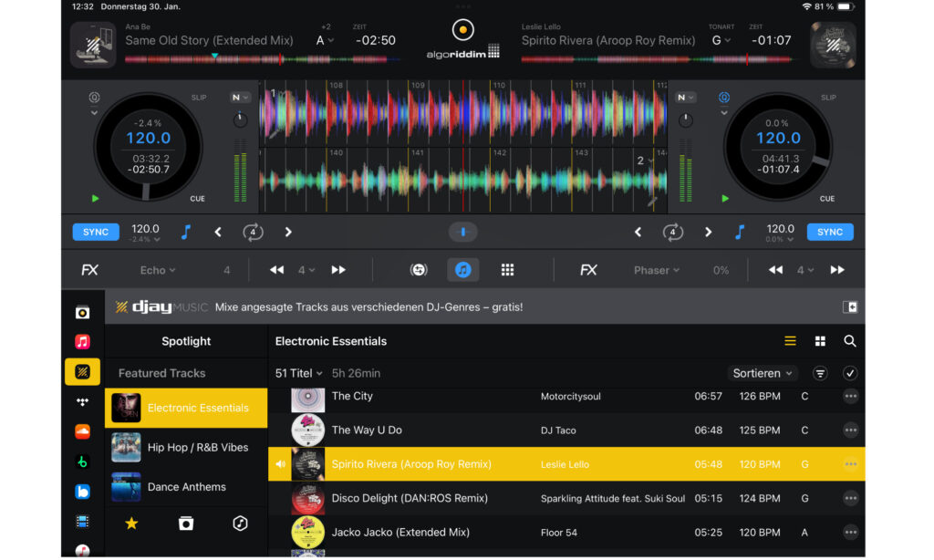Open more options for Jacko Jacko track
Image resolution: width=934 pixels, height=560 pixels.
coord(851,533)
